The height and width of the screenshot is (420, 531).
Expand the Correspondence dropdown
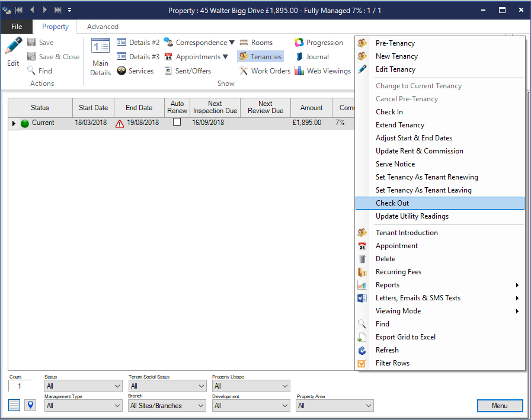(x=200, y=43)
